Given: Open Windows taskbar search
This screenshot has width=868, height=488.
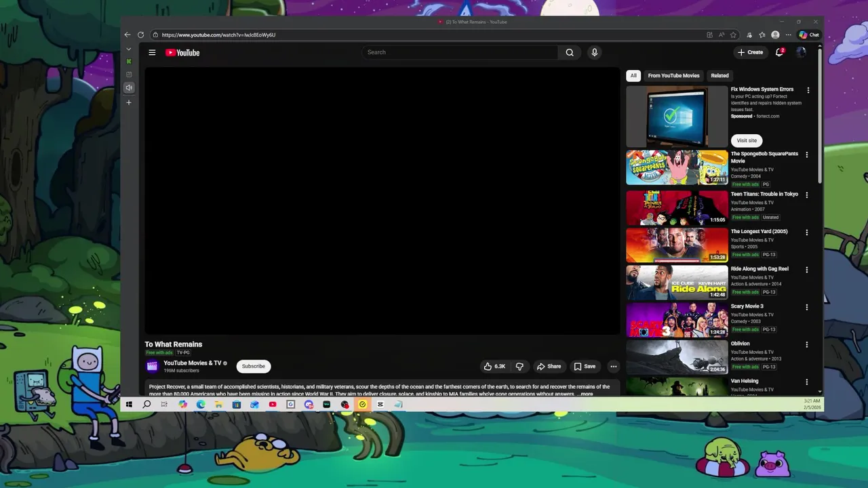Looking at the screenshot, I should pyautogui.click(x=146, y=405).
